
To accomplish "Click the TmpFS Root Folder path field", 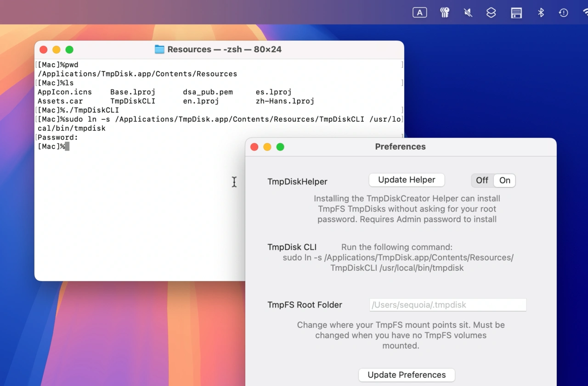I will pyautogui.click(x=447, y=305).
